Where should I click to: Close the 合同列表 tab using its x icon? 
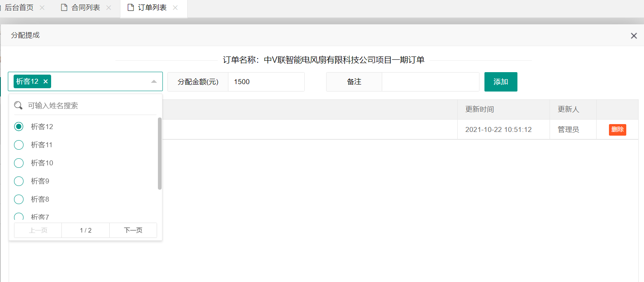108,8
